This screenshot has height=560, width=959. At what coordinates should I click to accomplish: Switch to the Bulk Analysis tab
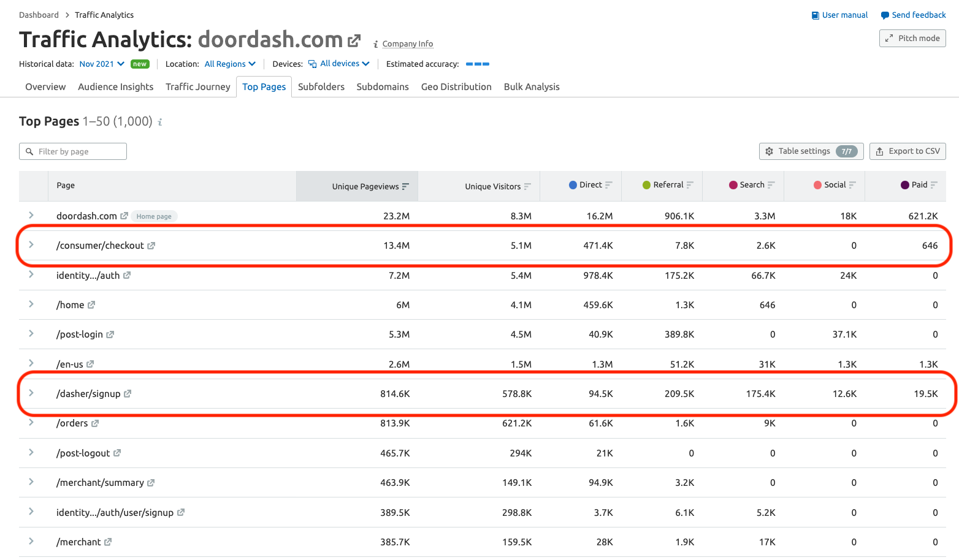click(x=532, y=87)
